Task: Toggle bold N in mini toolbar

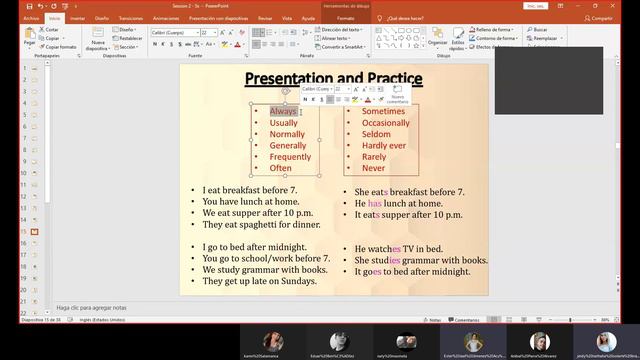Action: [x=305, y=100]
